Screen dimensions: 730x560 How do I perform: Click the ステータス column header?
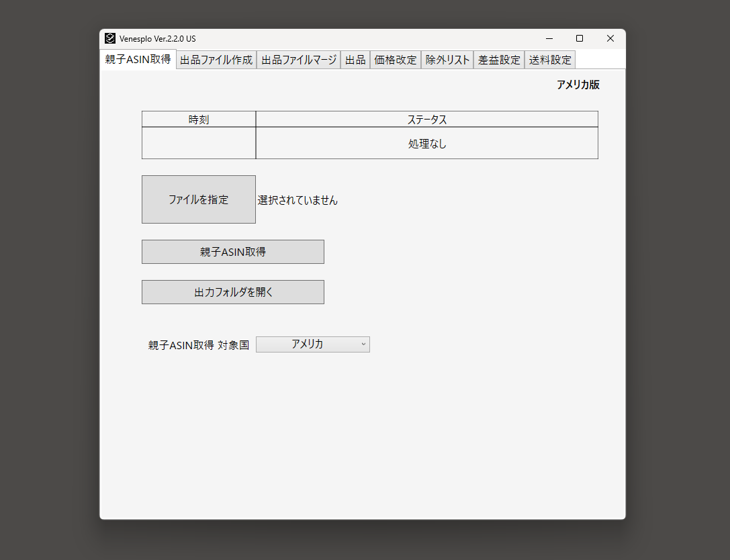426,120
